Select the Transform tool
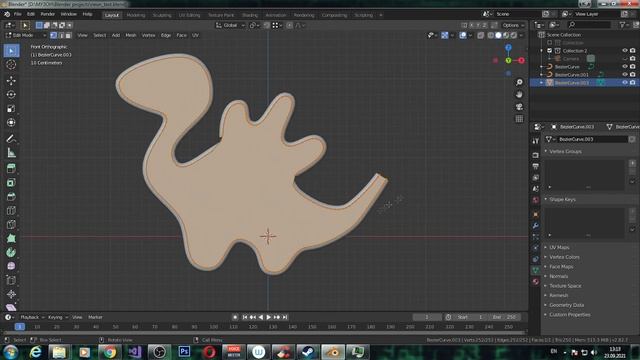The height and width of the screenshot is (360, 640). coord(11,122)
